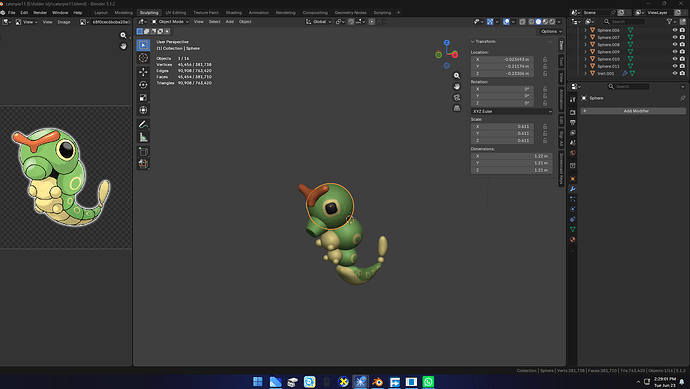Click the Add Modifier button
This screenshot has width=690, height=389.
coord(633,111)
